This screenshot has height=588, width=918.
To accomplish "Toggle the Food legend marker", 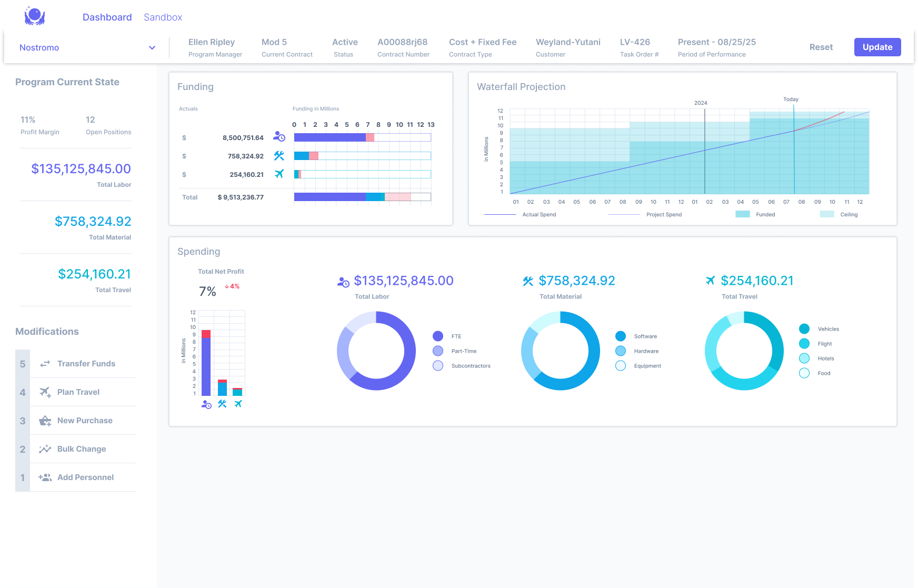I will coord(804,373).
